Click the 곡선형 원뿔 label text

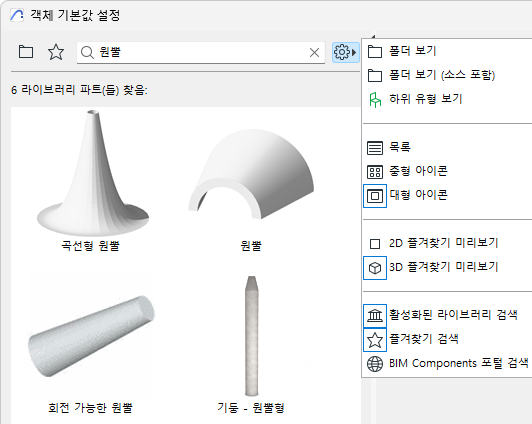coord(90,246)
